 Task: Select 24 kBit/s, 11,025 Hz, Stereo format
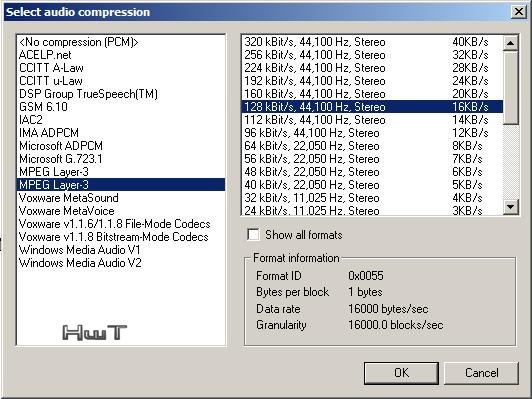click(x=372, y=210)
